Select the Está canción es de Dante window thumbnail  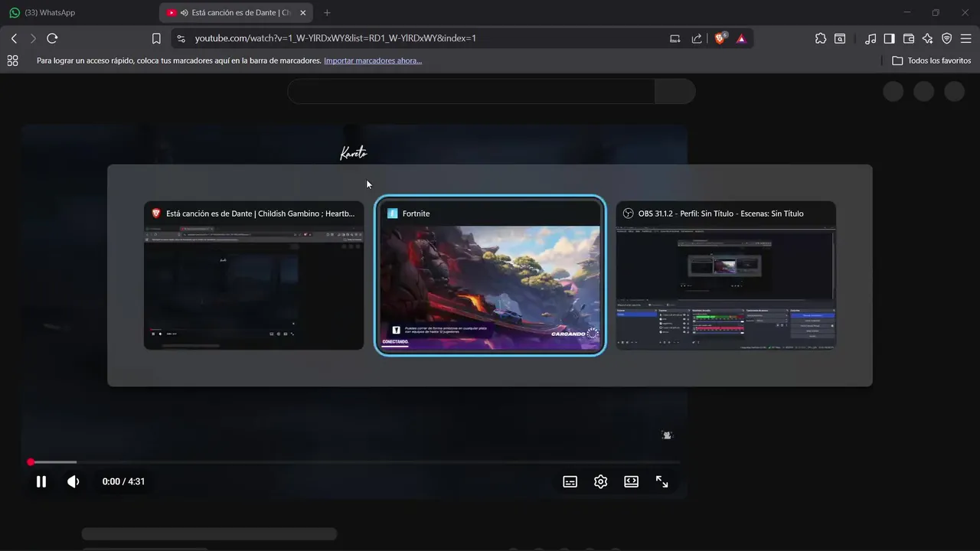(x=254, y=275)
